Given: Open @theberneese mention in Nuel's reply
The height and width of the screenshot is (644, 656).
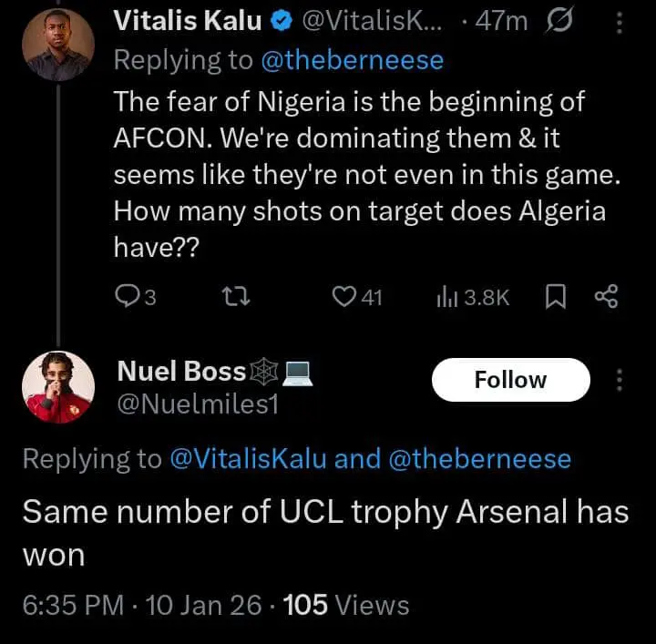Looking at the screenshot, I should [479, 458].
